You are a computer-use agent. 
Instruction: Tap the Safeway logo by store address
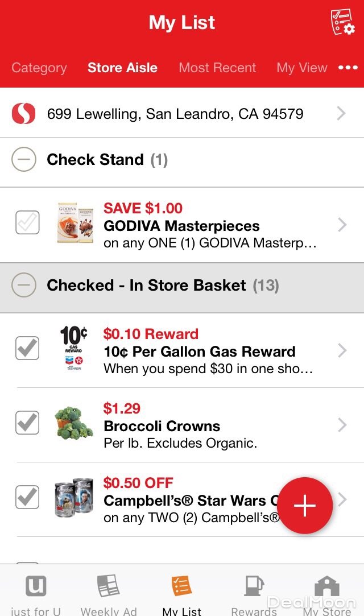click(x=23, y=114)
